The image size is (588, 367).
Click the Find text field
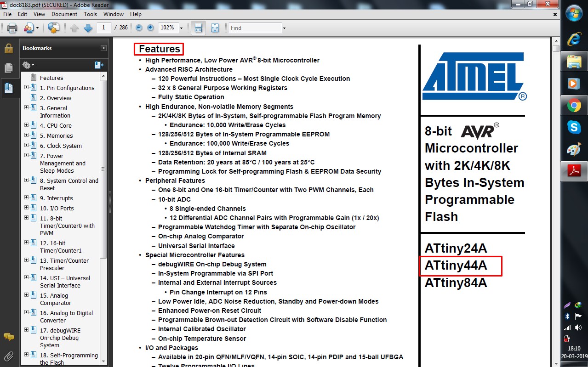255,28
